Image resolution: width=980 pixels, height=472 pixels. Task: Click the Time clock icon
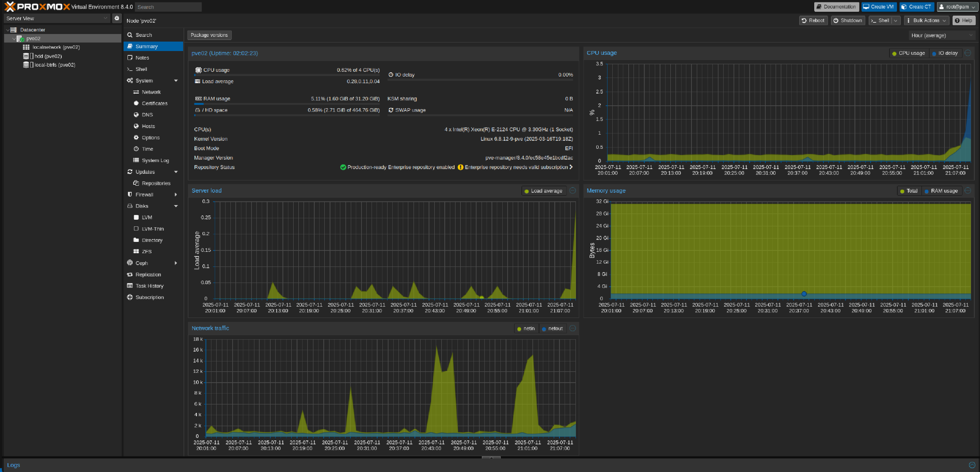point(136,149)
